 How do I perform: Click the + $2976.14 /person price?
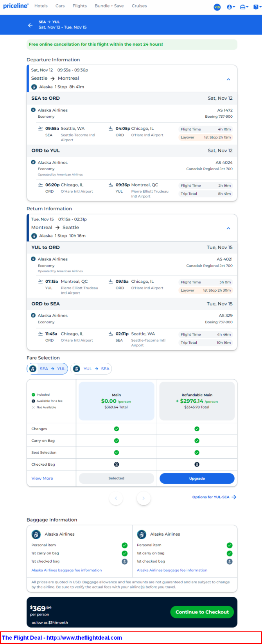coord(197,401)
